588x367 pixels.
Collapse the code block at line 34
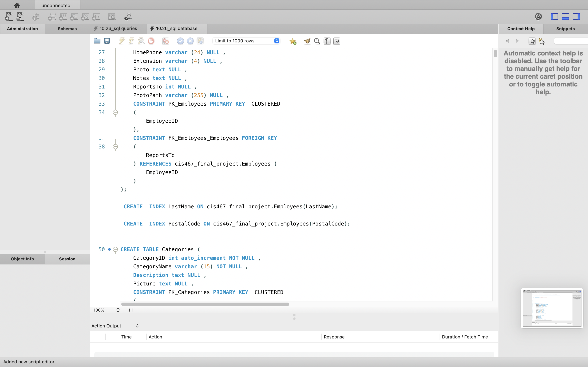(115, 112)
